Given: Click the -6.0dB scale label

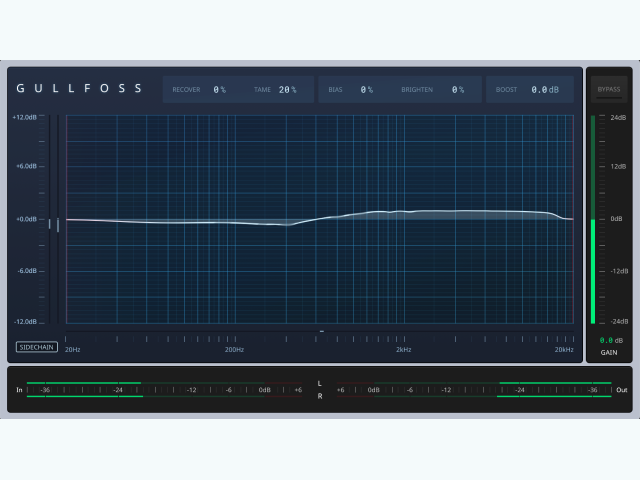Looking at the screenshot, I should (x=27, y=271).
